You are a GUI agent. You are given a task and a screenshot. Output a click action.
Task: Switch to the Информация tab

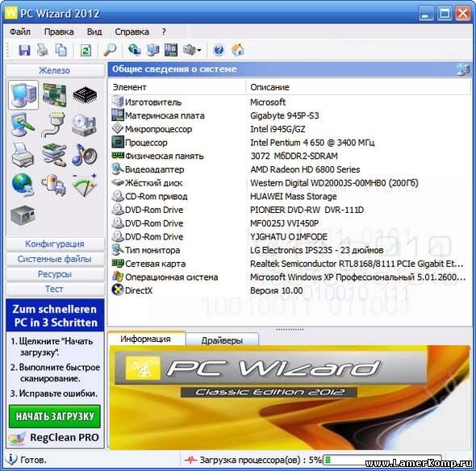click(x=145, y=339)
